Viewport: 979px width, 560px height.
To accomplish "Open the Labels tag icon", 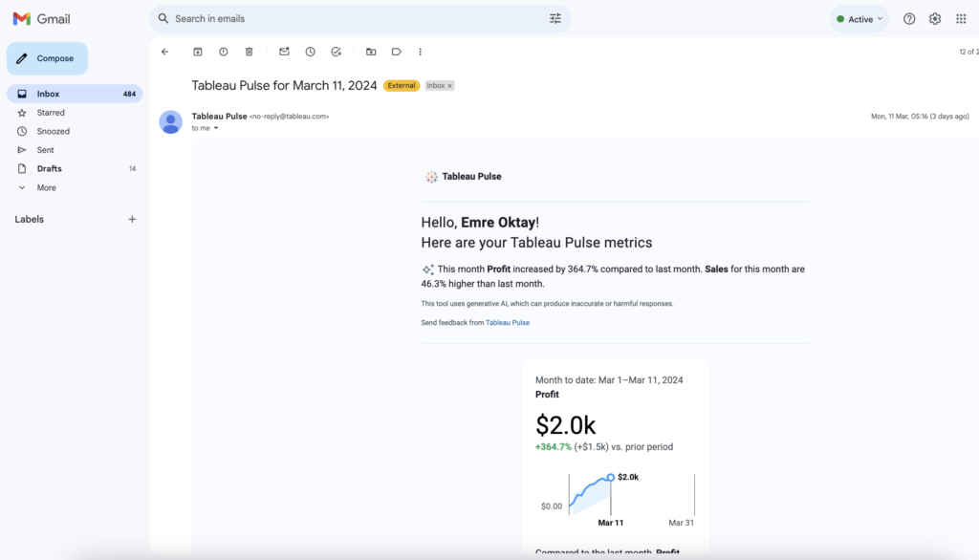I will pos(396,52).
